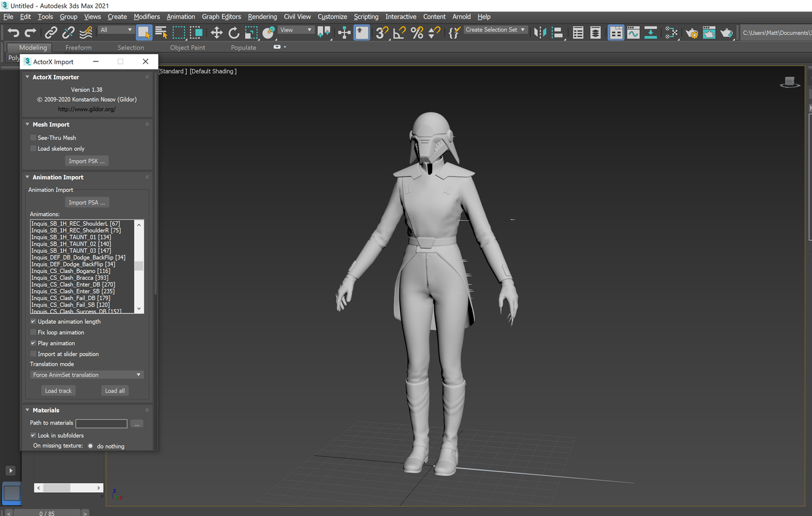This screenshot has height=516, width=812.
Task: Uncheck Update animation length
Action: tap(34, 321)
